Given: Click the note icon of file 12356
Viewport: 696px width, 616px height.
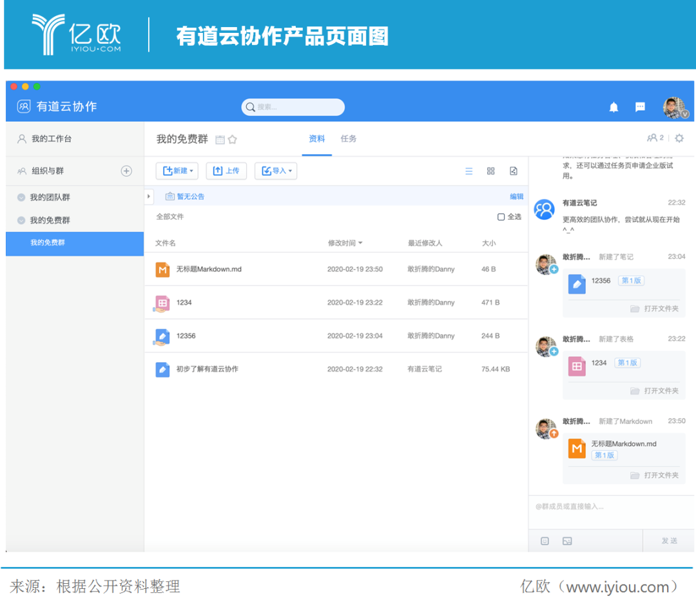Looking at the screenshot, I should pos(162,337).
